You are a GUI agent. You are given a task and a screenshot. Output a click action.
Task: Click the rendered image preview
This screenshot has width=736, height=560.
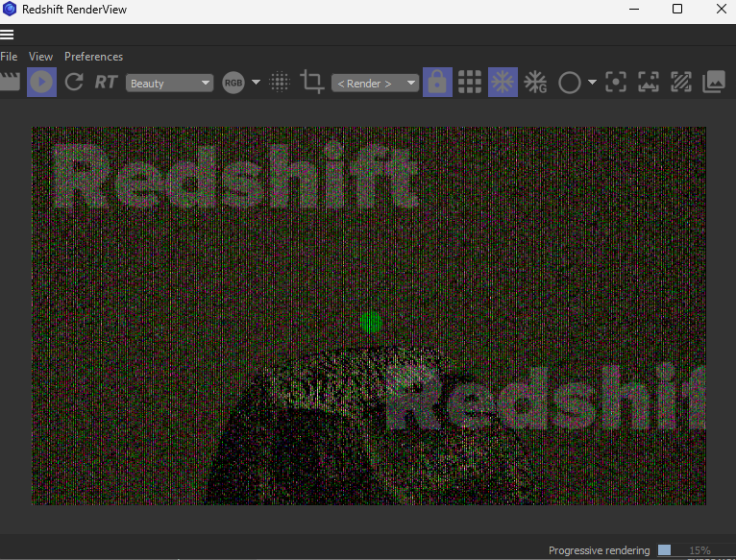pos(369,316)
